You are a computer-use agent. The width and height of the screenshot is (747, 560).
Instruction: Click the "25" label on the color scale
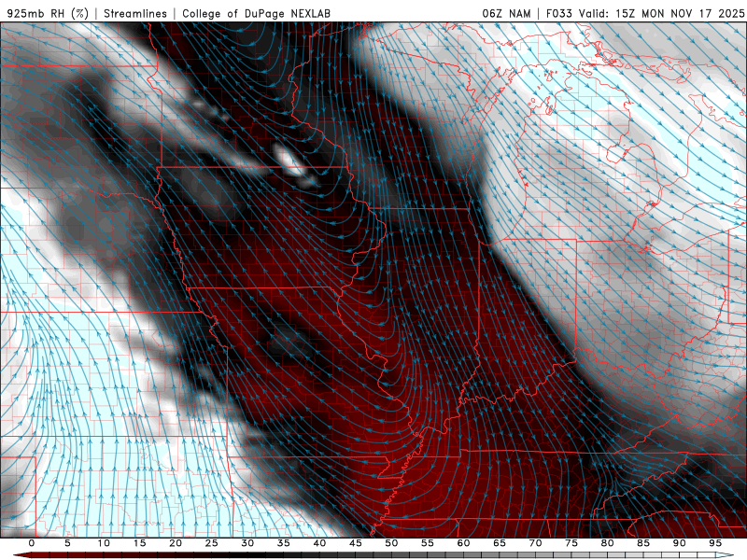coord(212,543)
